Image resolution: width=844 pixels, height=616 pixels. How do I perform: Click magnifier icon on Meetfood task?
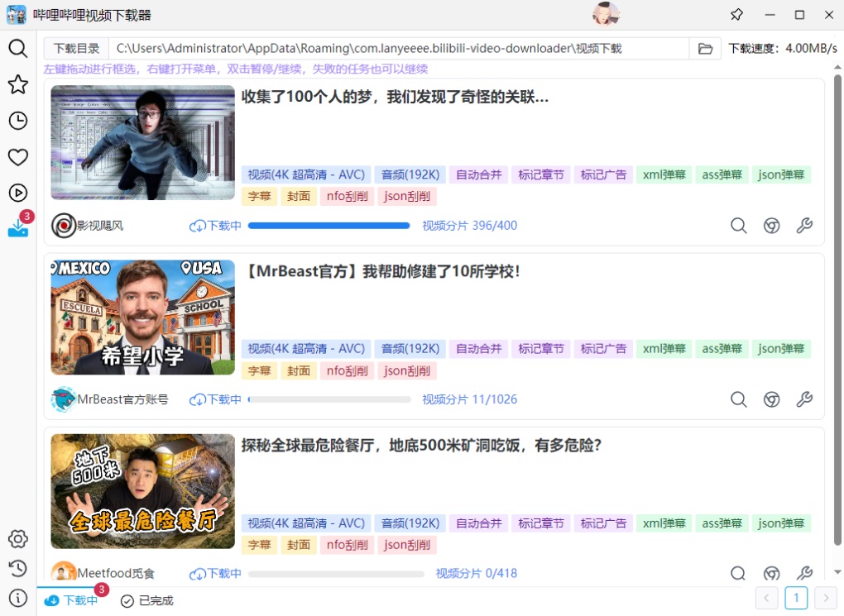click(738, 574)
